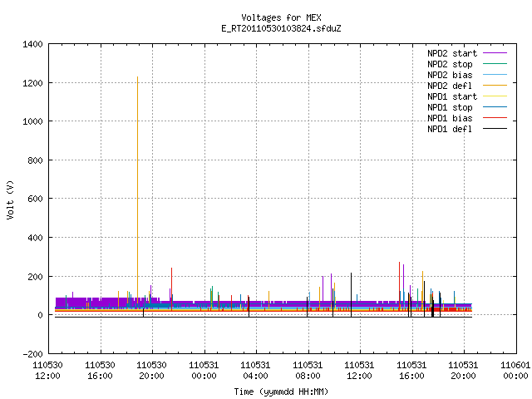Click the 110530 12:00 x-axis tick label
The image size is (532, 399).
coord(48,371)
